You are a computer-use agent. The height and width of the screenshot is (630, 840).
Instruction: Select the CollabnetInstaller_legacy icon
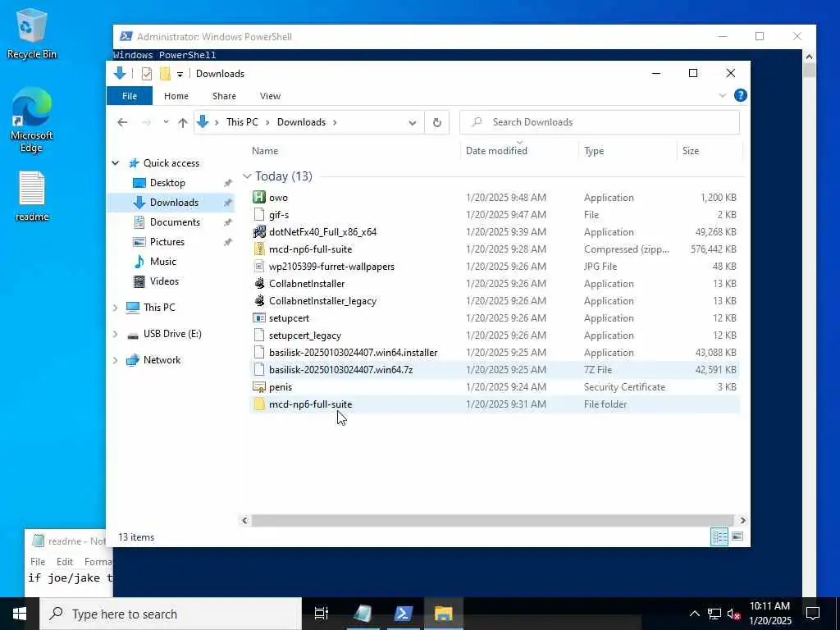259,300
